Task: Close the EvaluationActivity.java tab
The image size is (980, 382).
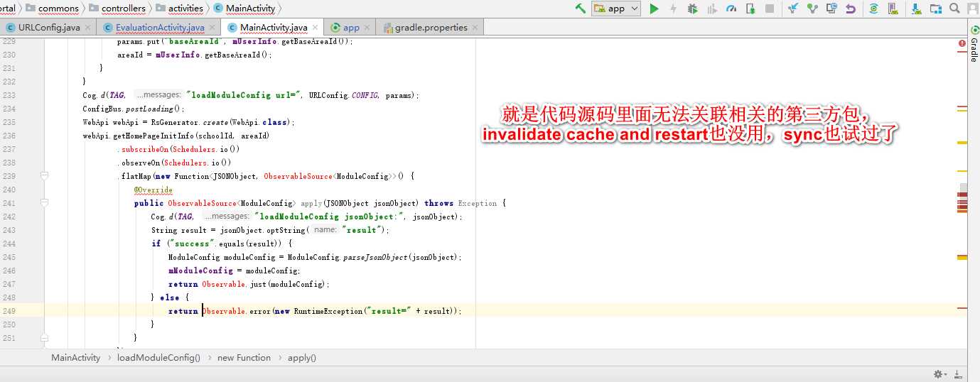Action: coord(212,28)
